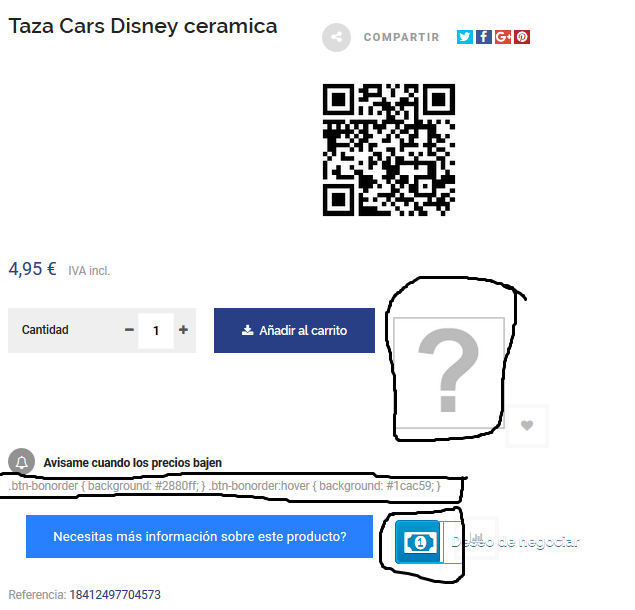
Task: Open Avisame cuando los precios bajen
Action: point(133,463)
